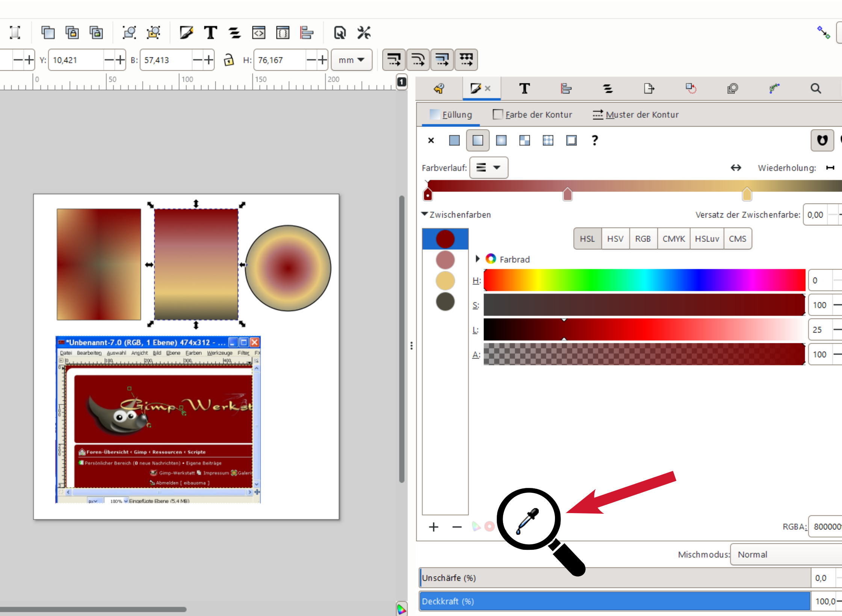The image size is (842, 616).
Task: Switch to Muster der Kontur tab
Action: (636, 115)
